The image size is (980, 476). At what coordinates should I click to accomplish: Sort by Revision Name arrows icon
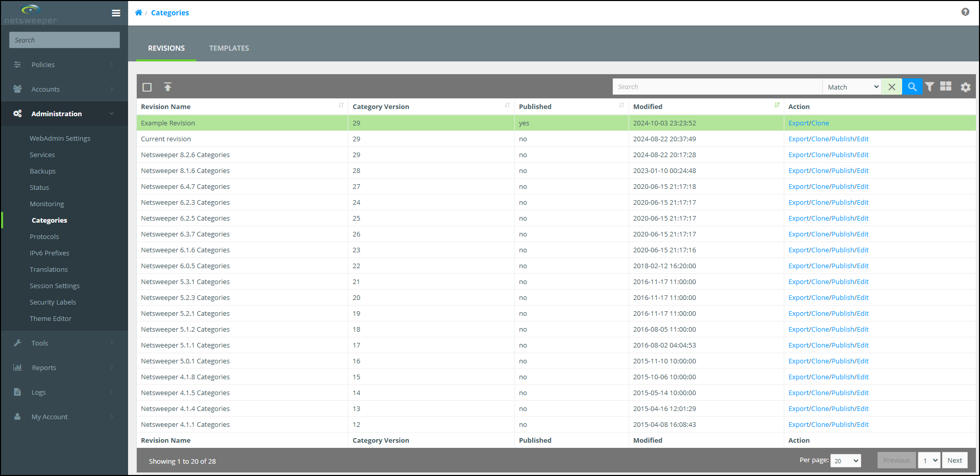point(341,105)
